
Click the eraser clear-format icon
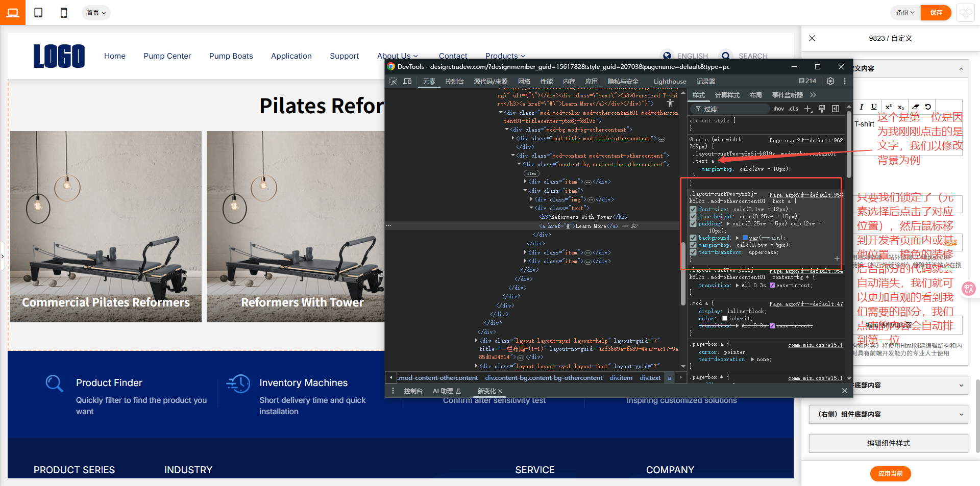[x=916, y=107]
